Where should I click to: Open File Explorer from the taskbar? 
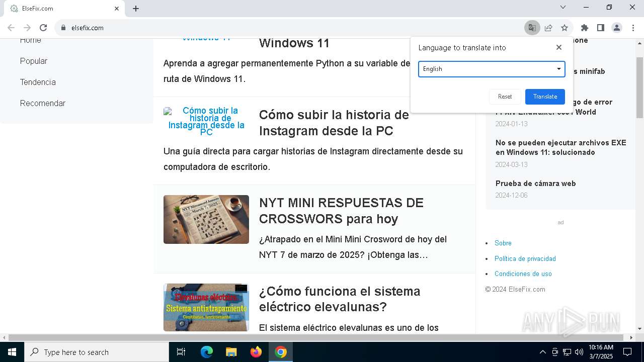[x=231, y=352]
